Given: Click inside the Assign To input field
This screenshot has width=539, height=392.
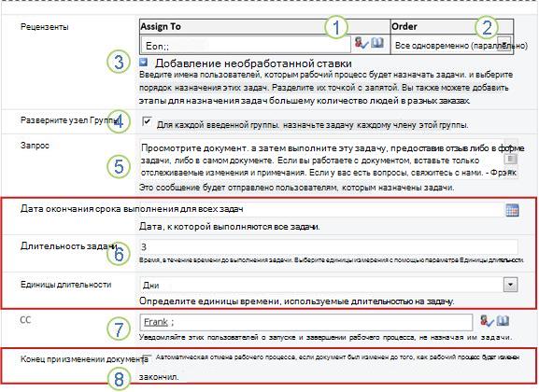Looking at the screenshot, I should [246, 45].
